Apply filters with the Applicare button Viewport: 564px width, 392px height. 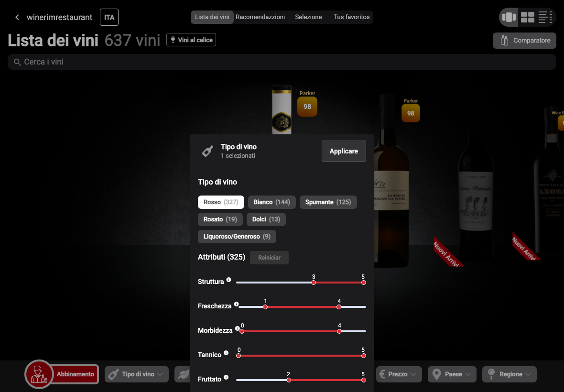coord(344,151)
